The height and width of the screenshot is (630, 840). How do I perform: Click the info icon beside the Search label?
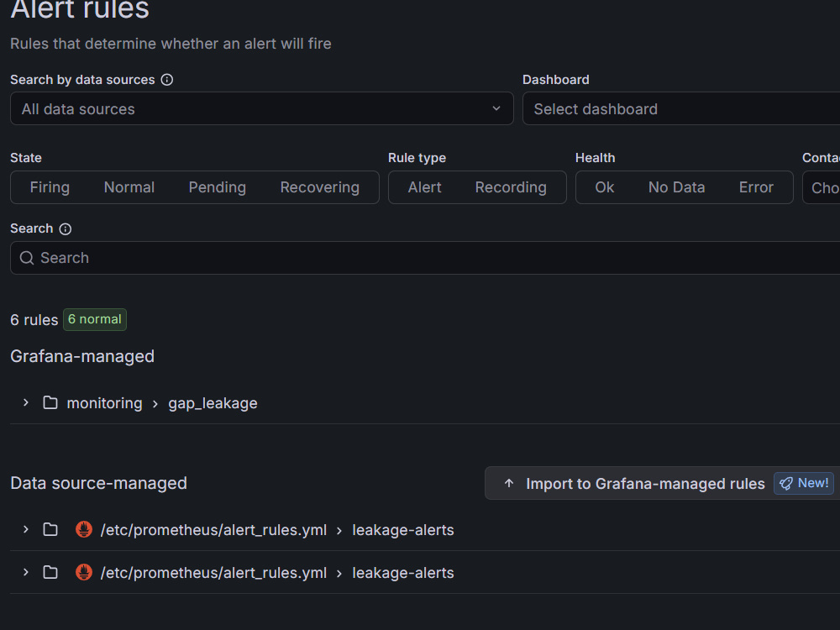66,229
